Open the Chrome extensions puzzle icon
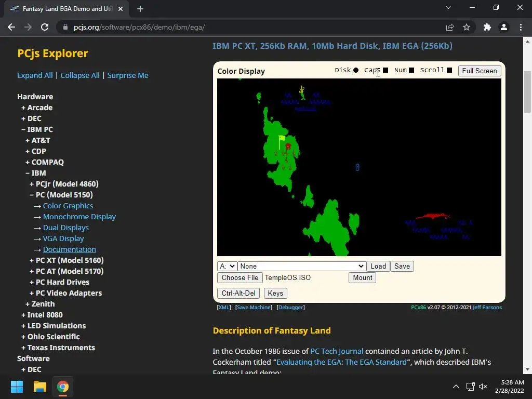The height and width of the screenshot is (399, 532). coord(487,27)
